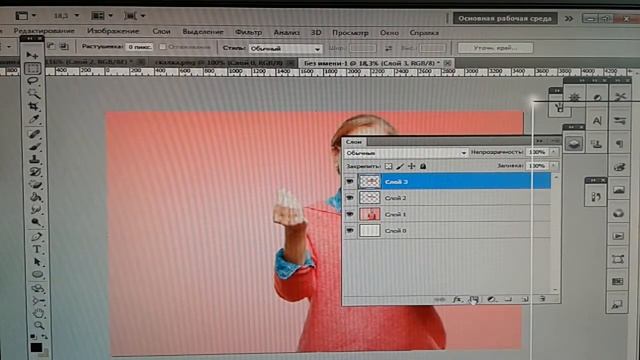Expand workspace list double-arrow
The height and width of the screenshot is (360, 640).
point(569,18)
